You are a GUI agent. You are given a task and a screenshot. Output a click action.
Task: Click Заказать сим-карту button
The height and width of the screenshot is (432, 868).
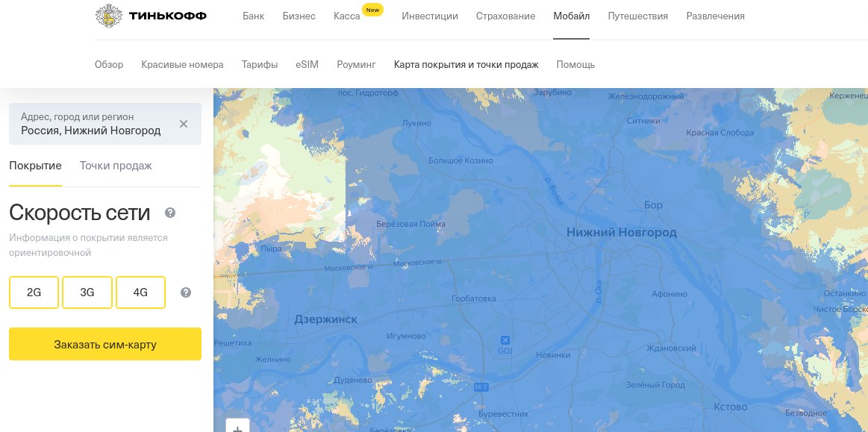click(x=105, y=344)
